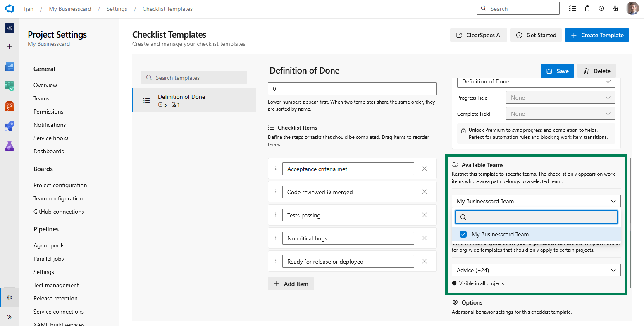The height and width of the screenshot is (326, 644).
Task: Click the Create Template button
Action: point(597,35)
